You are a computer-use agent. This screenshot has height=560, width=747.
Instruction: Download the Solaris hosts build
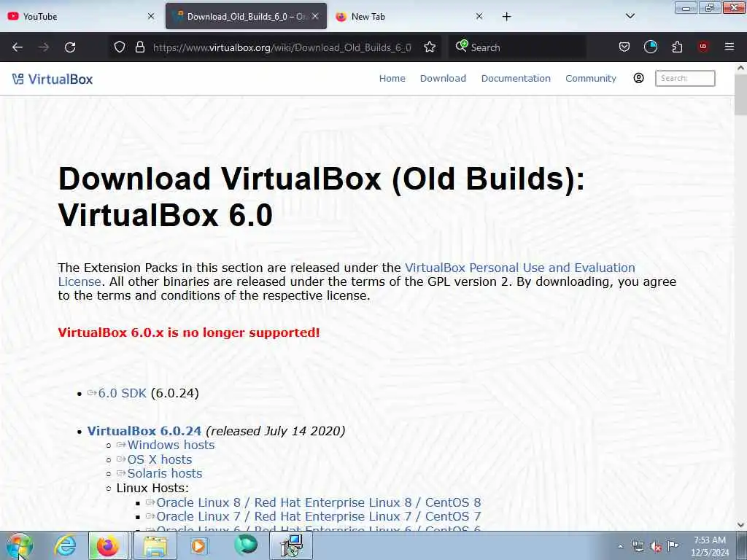point(164,473)
